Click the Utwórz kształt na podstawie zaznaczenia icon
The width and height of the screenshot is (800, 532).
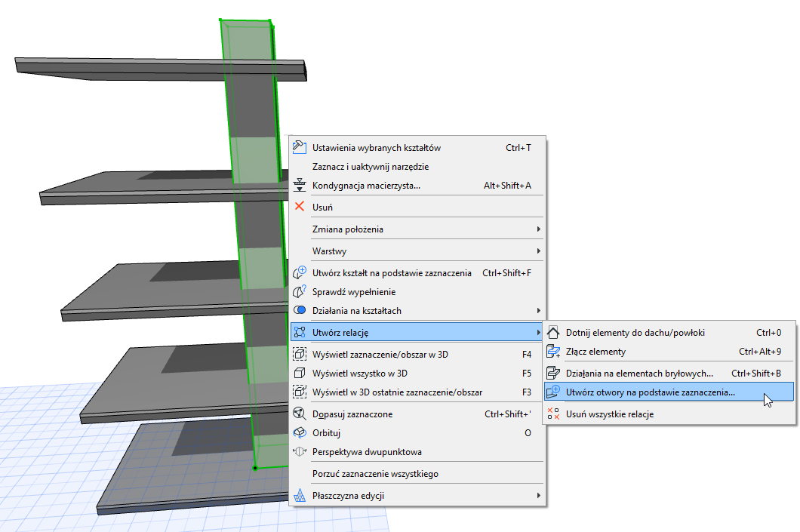coord(300,273)
